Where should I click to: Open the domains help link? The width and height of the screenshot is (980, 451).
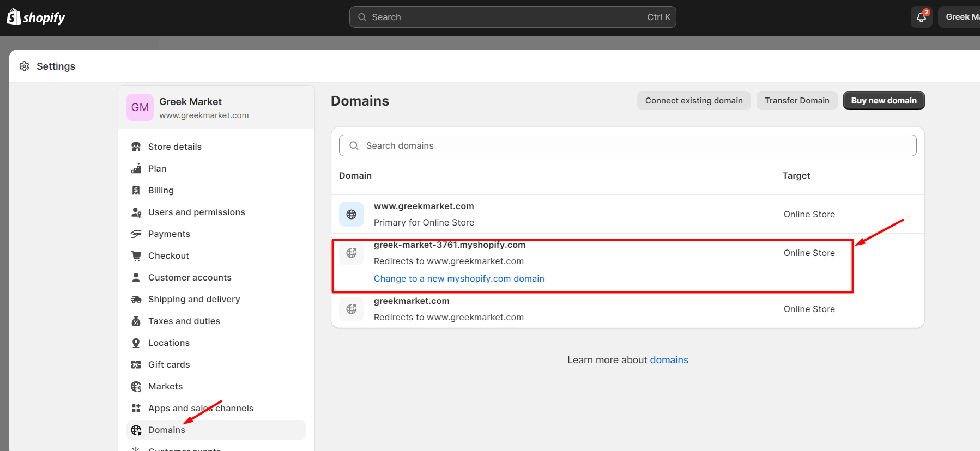669,360
